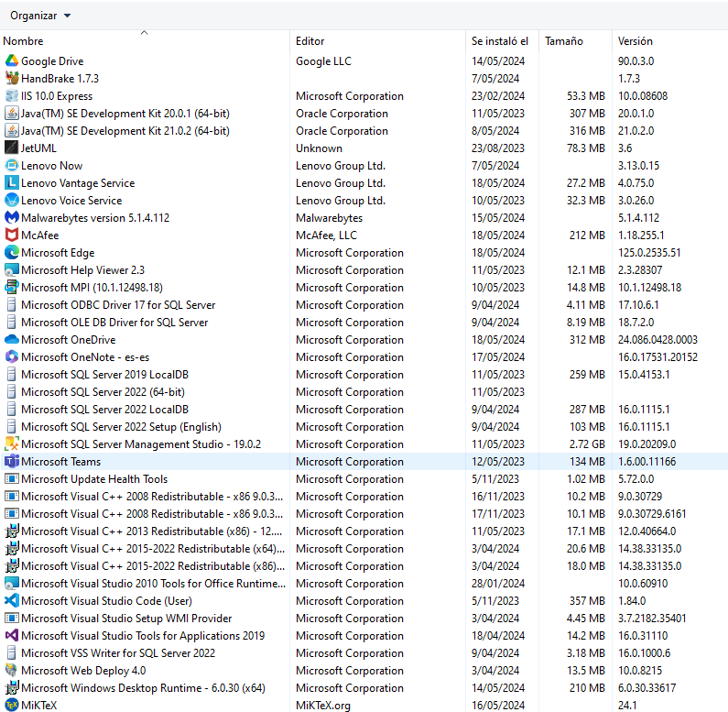
Task: Click the HandBrake pineapple icon
Action: [12, 78]
